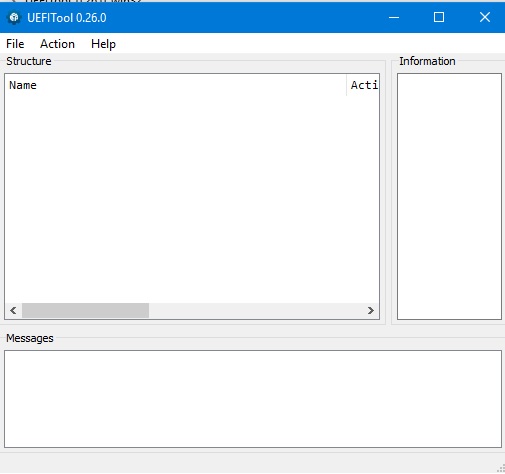Click inside the Information panel text area
Viewport: 505px width, 474px height.
449,196
